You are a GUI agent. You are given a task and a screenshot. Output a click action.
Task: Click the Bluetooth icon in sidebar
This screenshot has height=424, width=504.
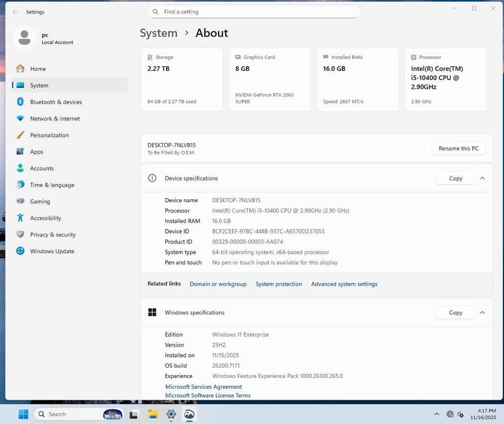(x=20, y=102)
